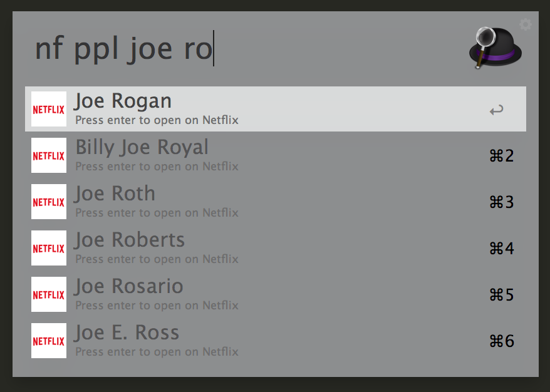Click the return arrow on Joe Rogan row
Screen dimensions: 550x392
(x=496, y=110)
